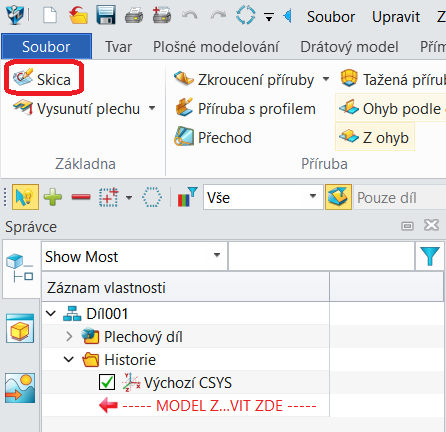Switch to the Tvar ribbon tab
446x432 pixels.
pos(118,47)
